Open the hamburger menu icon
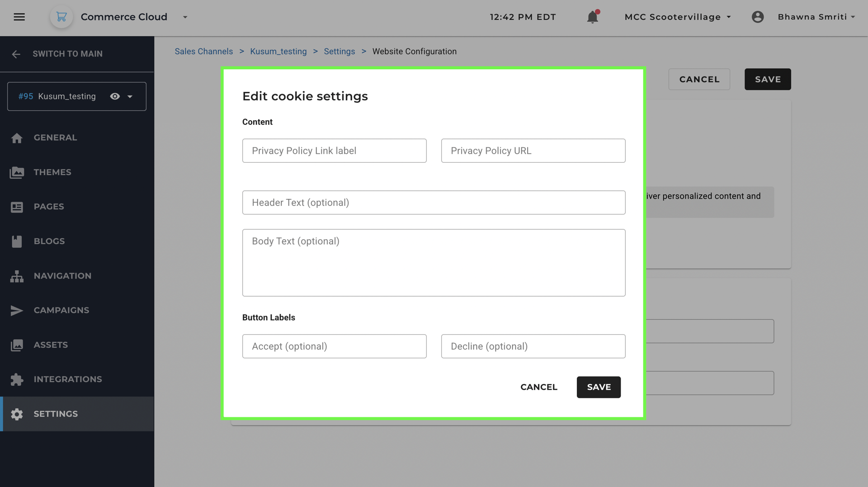This screenshot has width=868, height=487. tap(19, 17)
